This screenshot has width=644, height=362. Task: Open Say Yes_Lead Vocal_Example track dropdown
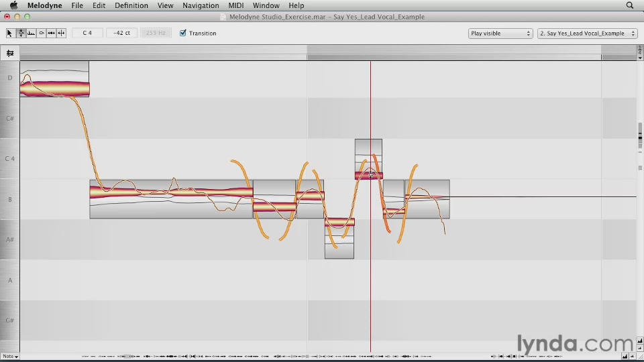pyautogui.click(x=588, y=34)
